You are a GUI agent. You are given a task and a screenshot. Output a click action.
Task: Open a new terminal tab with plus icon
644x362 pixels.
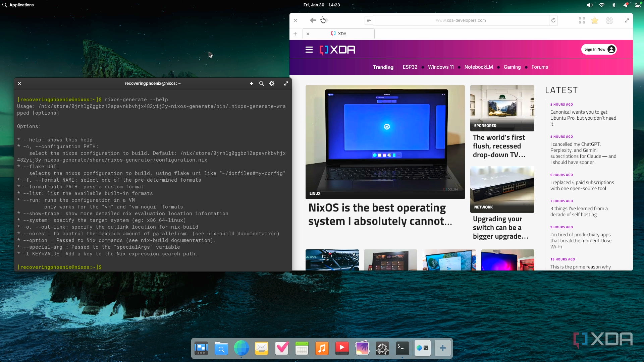coord(252,83)
